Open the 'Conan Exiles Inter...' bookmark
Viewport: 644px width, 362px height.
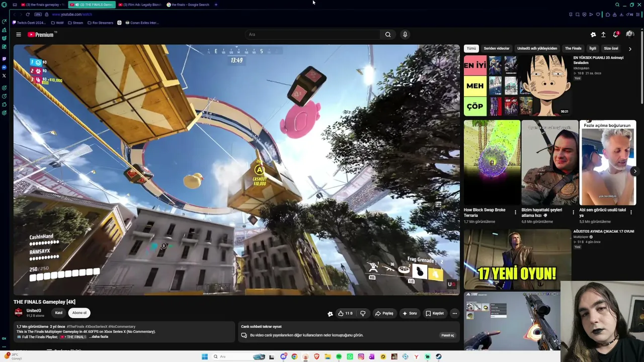tap(142, 23)
